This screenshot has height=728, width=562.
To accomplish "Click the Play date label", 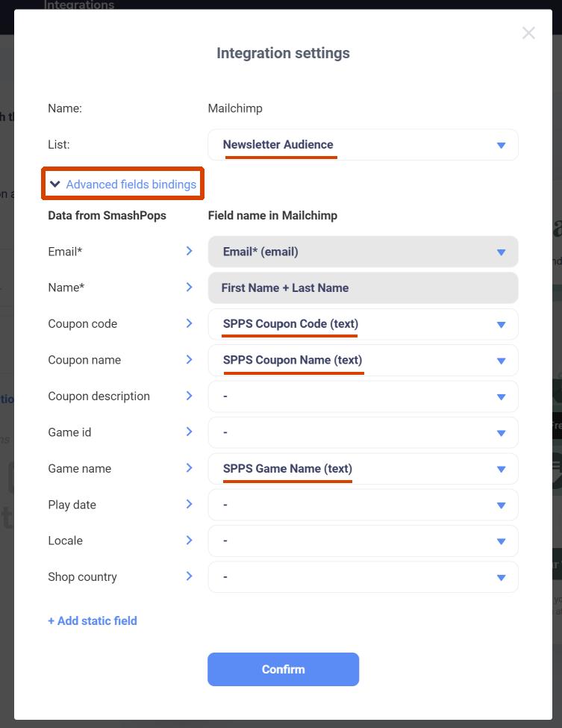I will [72, 505].
